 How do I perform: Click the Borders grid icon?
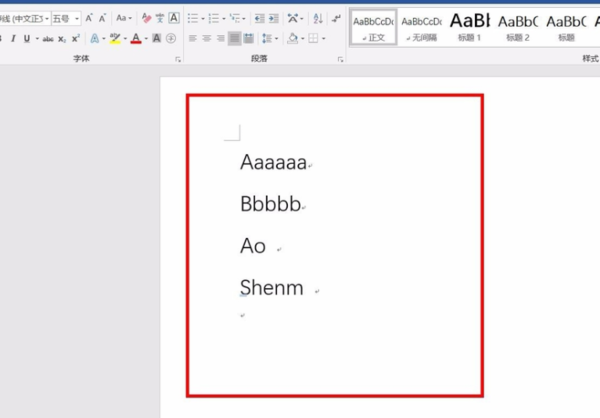(x=313, y=38)
